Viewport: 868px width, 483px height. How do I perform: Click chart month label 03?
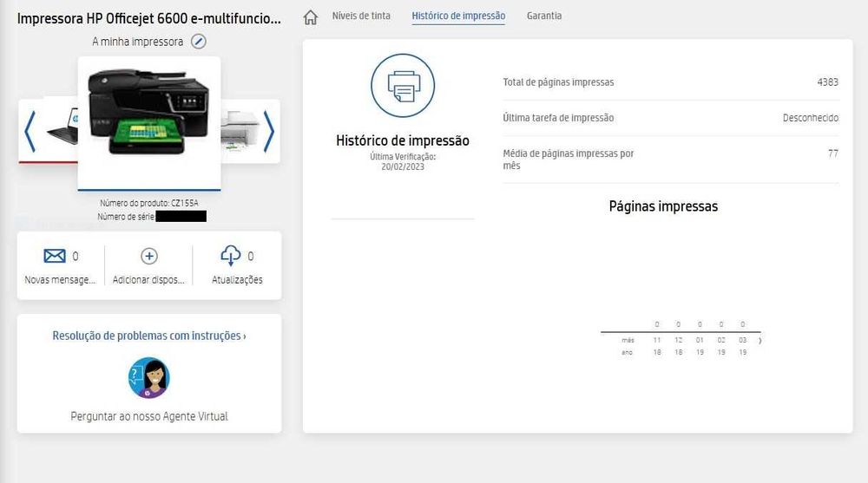pyautogui.click(x=743, y=340)
